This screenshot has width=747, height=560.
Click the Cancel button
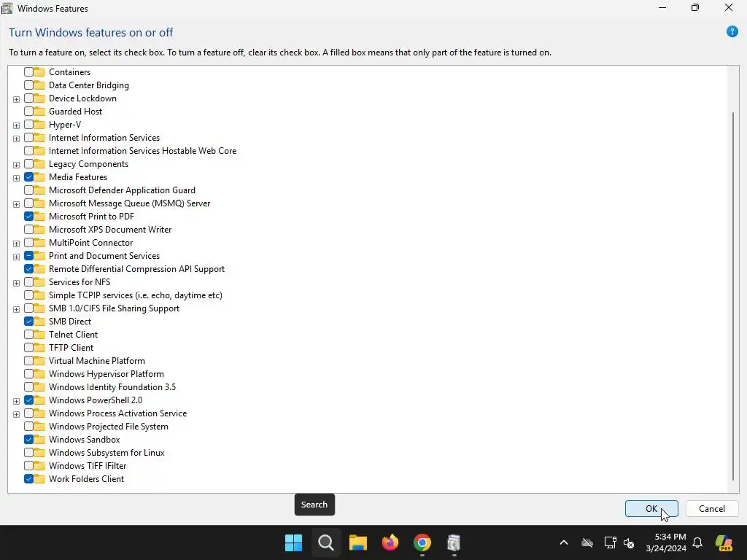point(712,508)
